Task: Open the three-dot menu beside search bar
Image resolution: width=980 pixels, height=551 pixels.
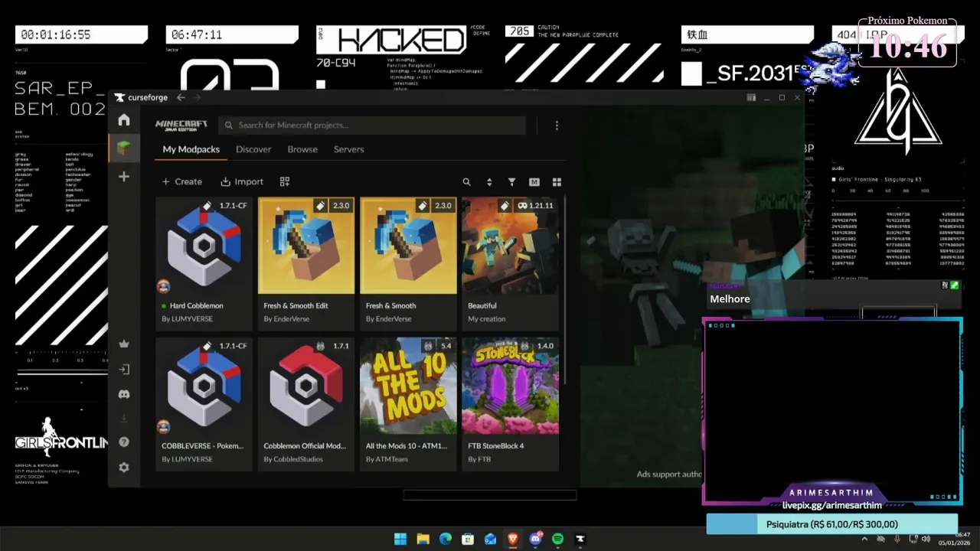Action: point(557,126)
